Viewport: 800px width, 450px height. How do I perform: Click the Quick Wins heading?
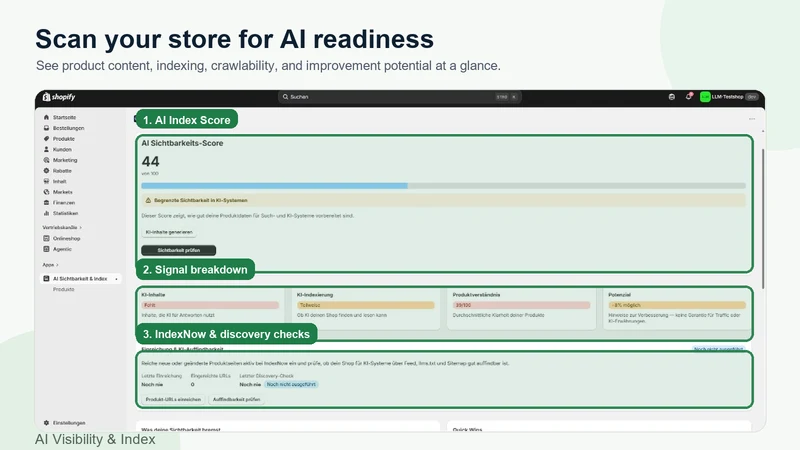(467, 430)
